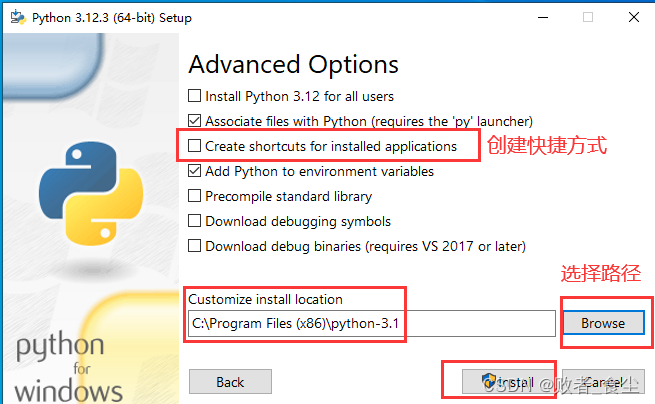The width and height of the screenshot is (655, 404).
Task: Click the UAC shield icon on Install
Action: click(489, 382)
